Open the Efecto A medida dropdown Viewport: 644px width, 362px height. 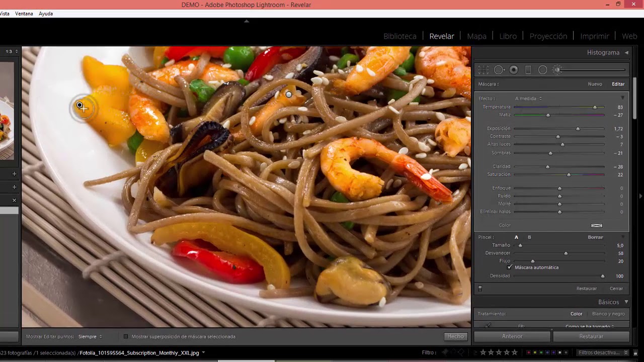point(528,99)
